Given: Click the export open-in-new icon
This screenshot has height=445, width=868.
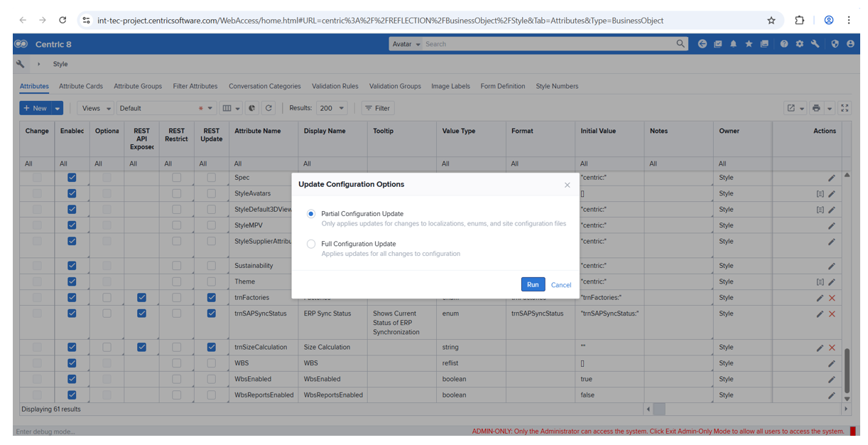Looking at the screenshot, I should tap(791, 108).
